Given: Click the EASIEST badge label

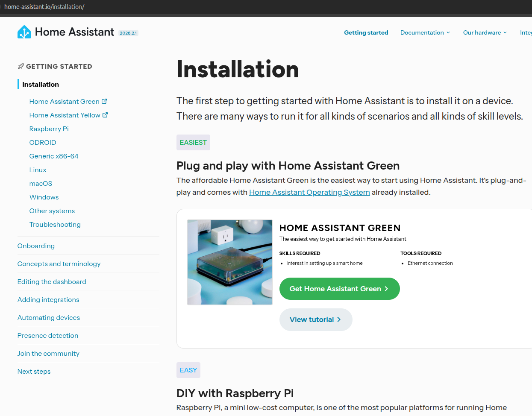Looking at the screenshot, I should (x=193, y=143).
